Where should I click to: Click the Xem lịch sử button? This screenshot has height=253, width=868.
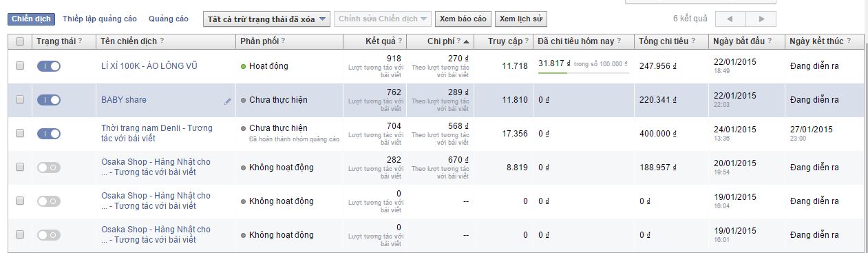[x=521, y=19]
